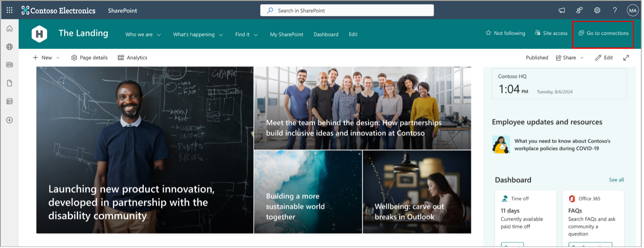Click inside the Search in SharePoint box
Viewport: 644px width, 248px height.
pos(347,10)
